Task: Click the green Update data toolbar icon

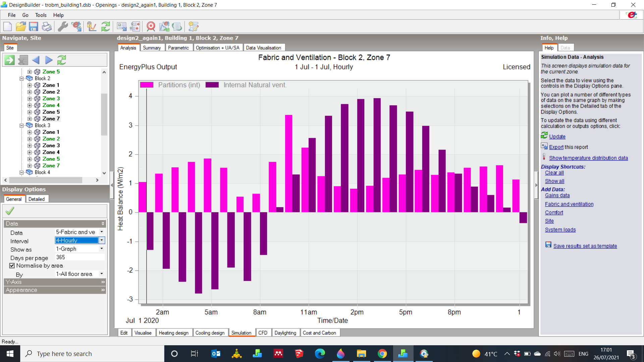Action: 106,26
